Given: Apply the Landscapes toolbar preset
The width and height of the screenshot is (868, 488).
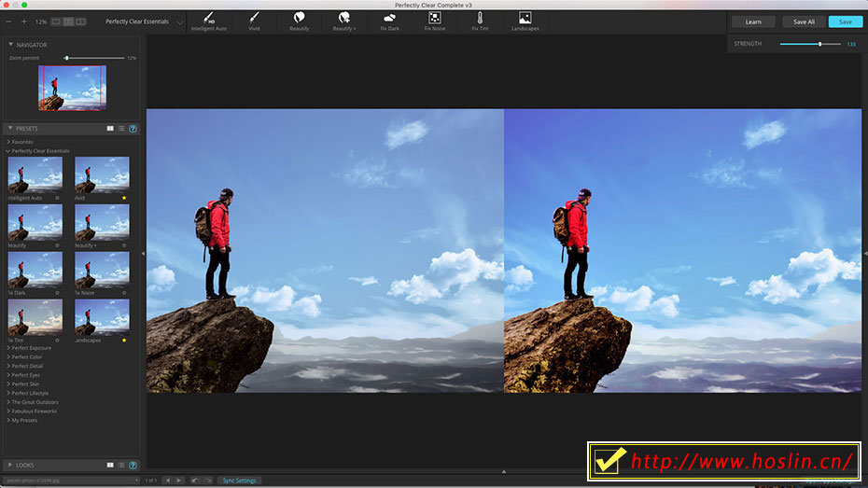Looking at the screenshot, I should (525, 21).
